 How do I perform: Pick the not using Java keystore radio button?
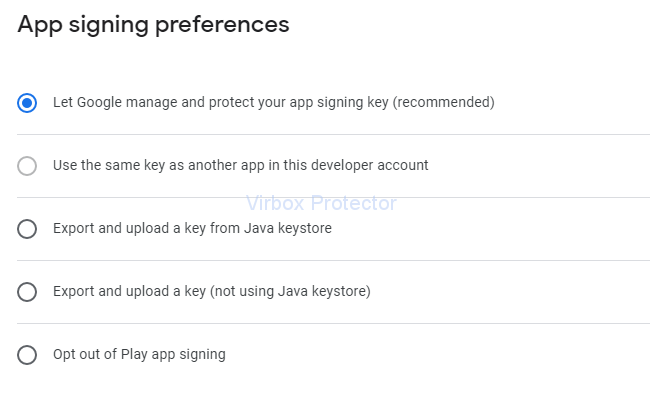27,291
